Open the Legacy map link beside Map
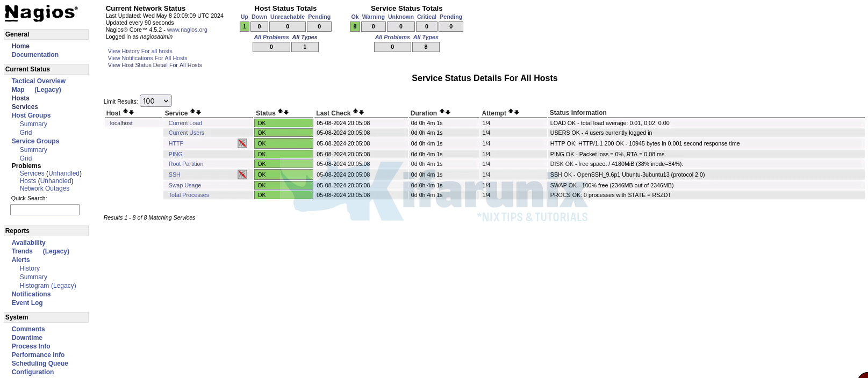The height and width of the screenshot is (378, 868). pyautogui.click(x=48, y=90)
